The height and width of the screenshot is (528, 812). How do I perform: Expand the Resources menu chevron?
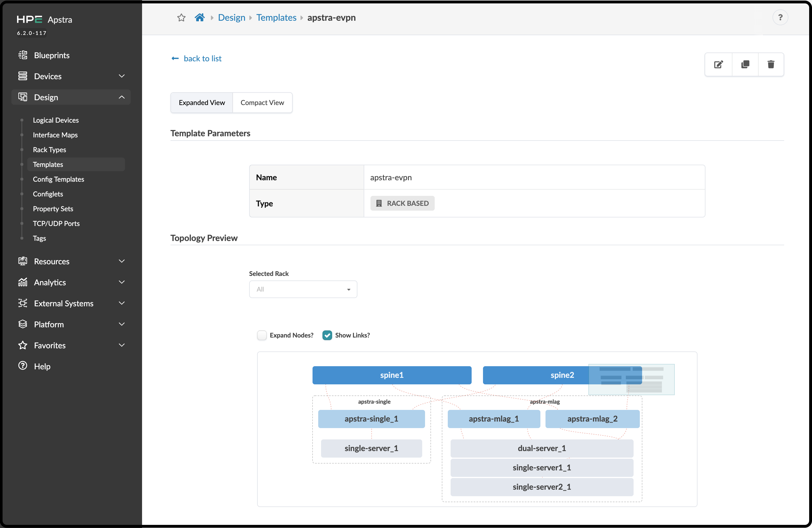tap(122, 261)
